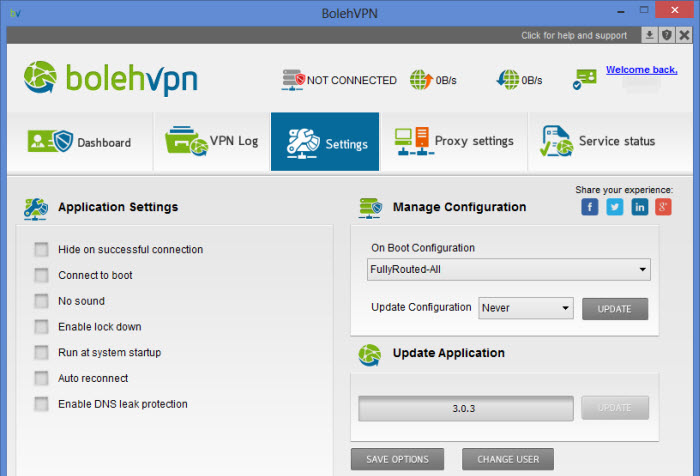700x476 pixels.
Task: Click the download icon in the help bar
Action: pyautogui.click(x=650, y=35)
